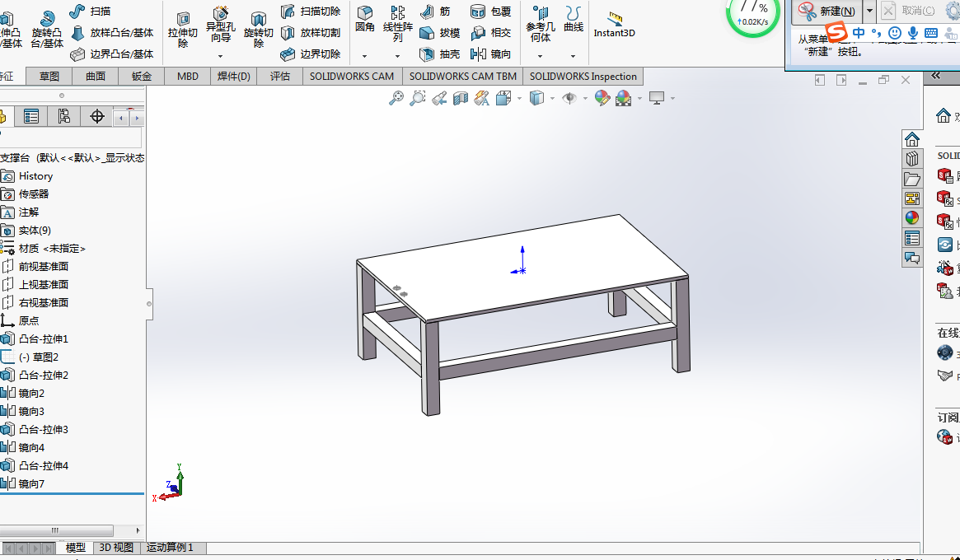Image resolution: width=960 pixels, height=560 pixels.
Task: Open ConfigurationManager tab icon
Action: [63, 116]
